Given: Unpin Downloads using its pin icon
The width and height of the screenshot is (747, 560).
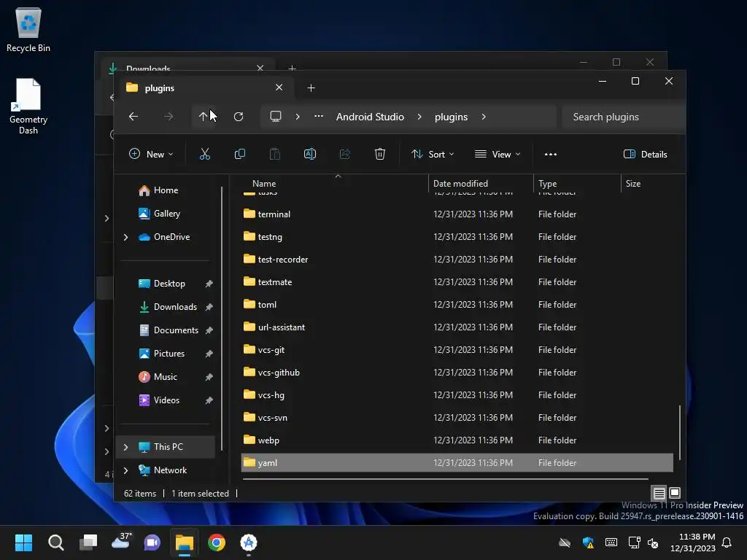Looking at the screenshot, I should (209, 307).
